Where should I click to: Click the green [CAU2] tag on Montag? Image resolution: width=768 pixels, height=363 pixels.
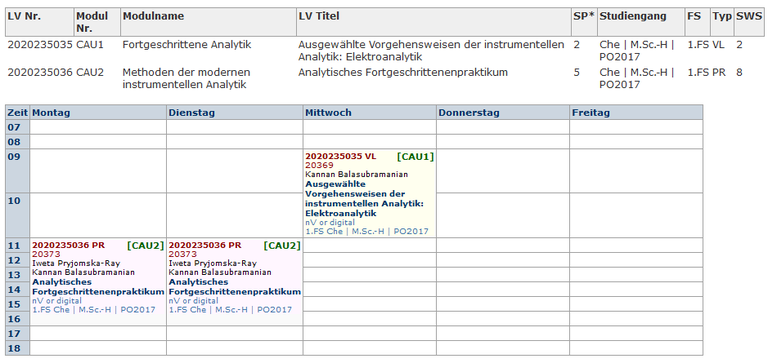pyautogui.click(x=145, y=245)
